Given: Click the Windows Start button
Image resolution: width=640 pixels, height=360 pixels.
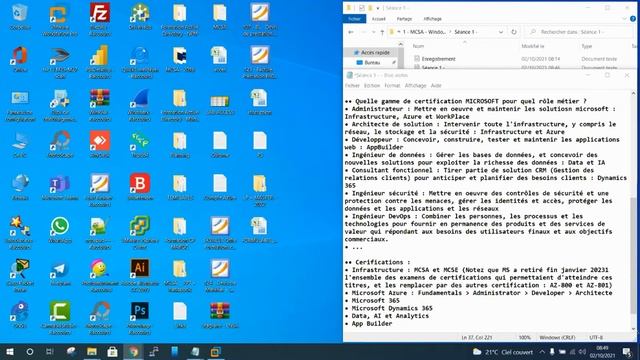Looking at the screenshot, I should tap(10, 351).
